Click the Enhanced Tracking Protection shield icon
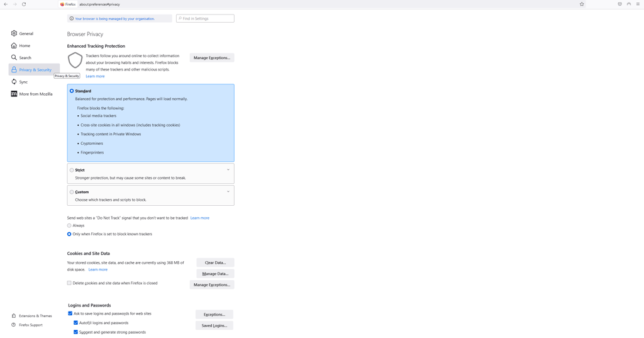 (x=75, y=60)
